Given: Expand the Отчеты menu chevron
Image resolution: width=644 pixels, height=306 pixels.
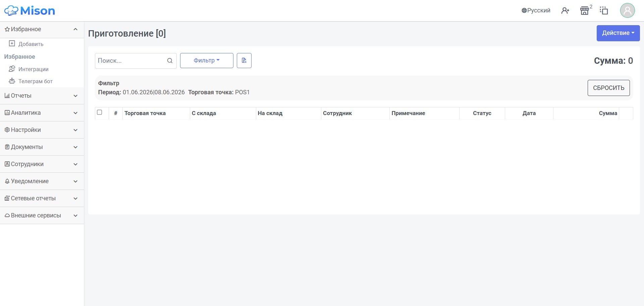Looking at the screenshot, I should [x=75, y=96].
